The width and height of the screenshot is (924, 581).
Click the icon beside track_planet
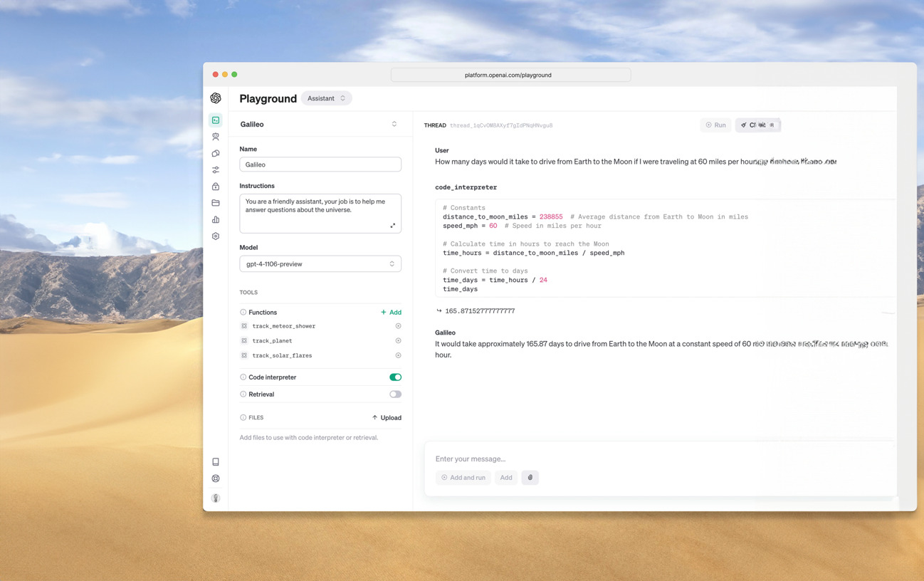(x=244, y=341)
